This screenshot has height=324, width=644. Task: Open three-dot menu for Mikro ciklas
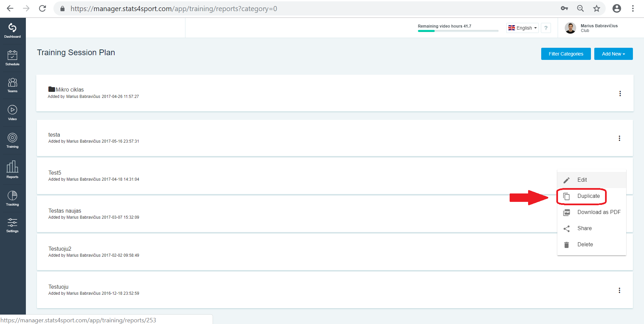(x=620, y=94)
